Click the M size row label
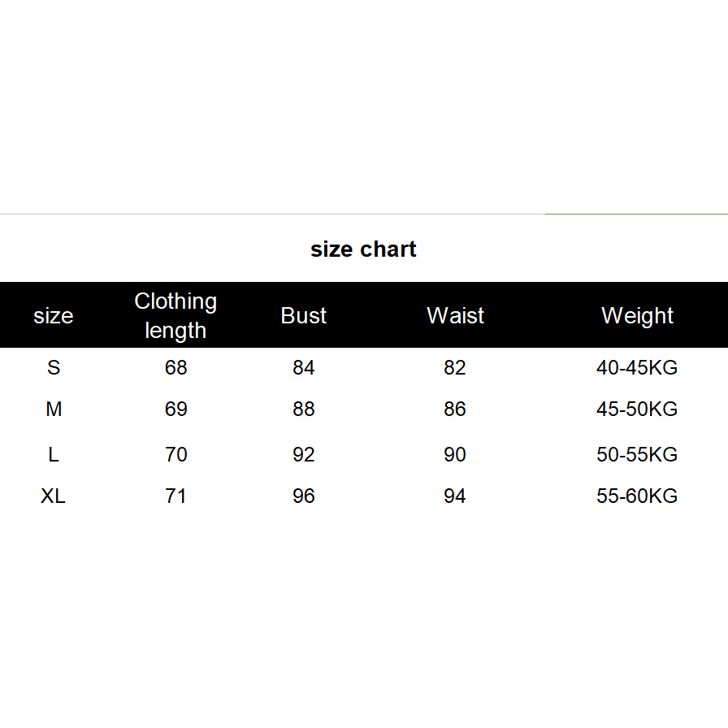 click(x=54, y=409)
